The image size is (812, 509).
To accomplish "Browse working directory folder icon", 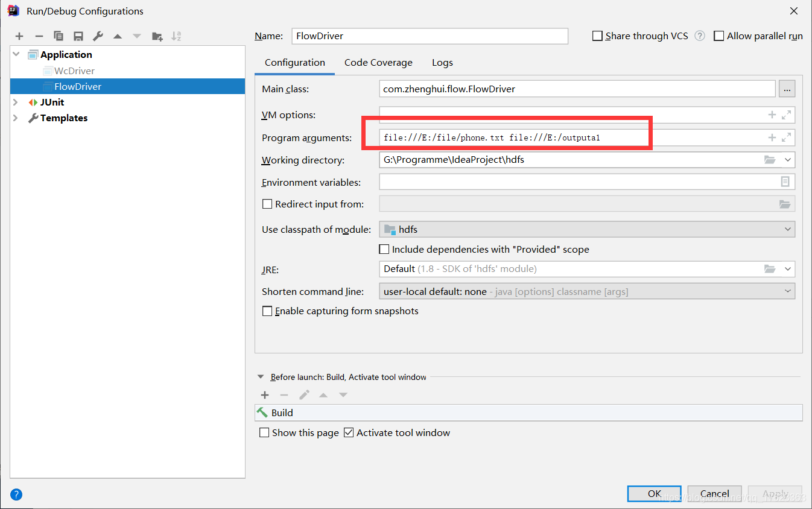I will [x=770, y=160].
